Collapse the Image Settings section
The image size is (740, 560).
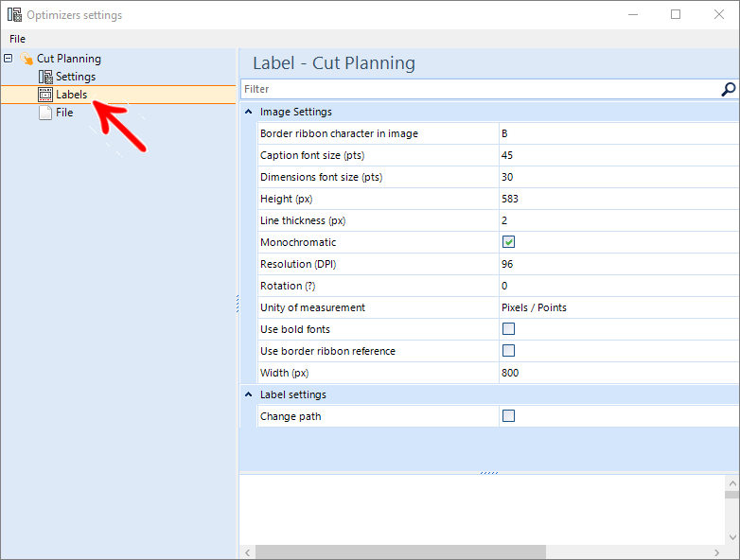coord(248,112)
